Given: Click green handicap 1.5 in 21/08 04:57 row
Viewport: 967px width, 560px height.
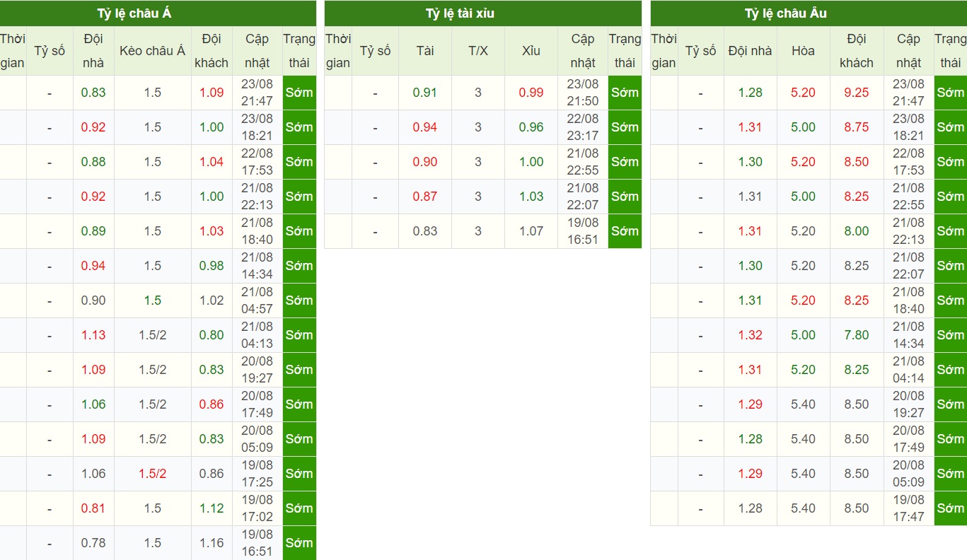Looking at the screenshot, I should point(153,301).
